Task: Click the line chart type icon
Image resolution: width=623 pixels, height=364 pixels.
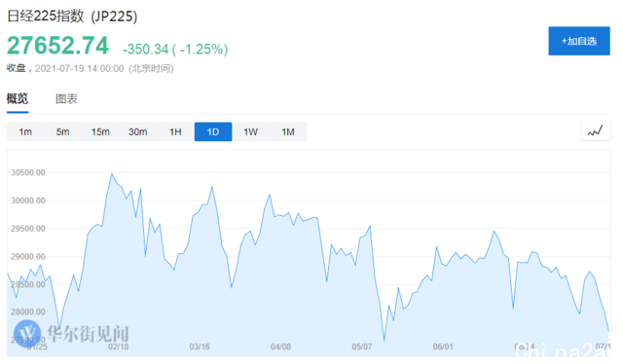Action: 595,131
